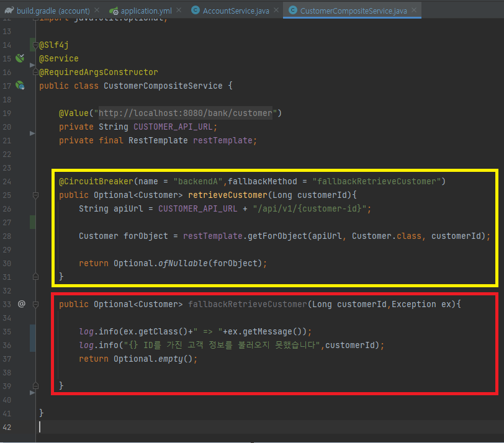Viewport: 504px width, 443px height.
Task: Click the @ gutter marker on line 33
Action: (22, 303)
